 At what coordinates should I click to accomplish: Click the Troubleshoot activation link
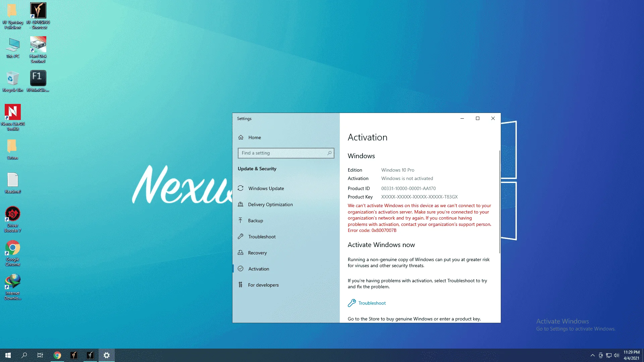point(372,303)
